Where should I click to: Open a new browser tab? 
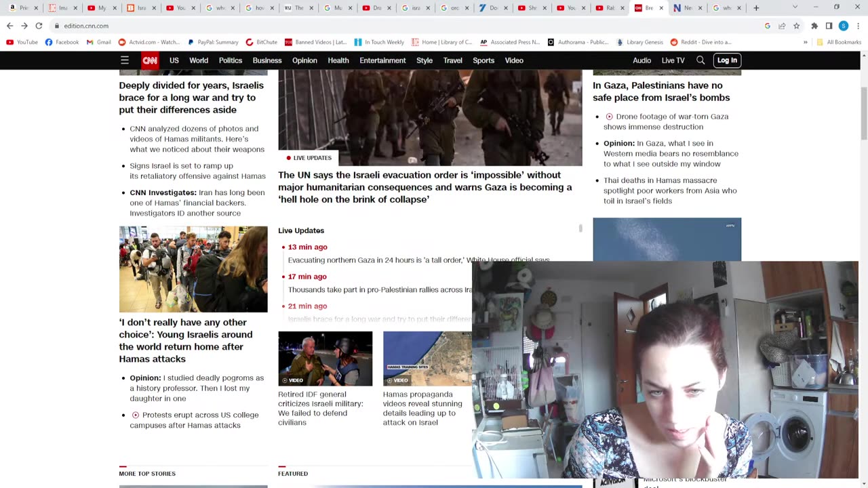pyautogui.click(x=756, y=8)
